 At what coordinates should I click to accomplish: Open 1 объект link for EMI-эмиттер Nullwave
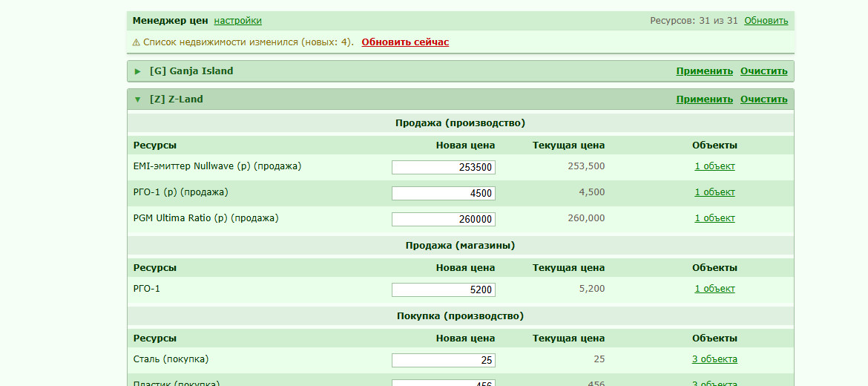point(714,166)
